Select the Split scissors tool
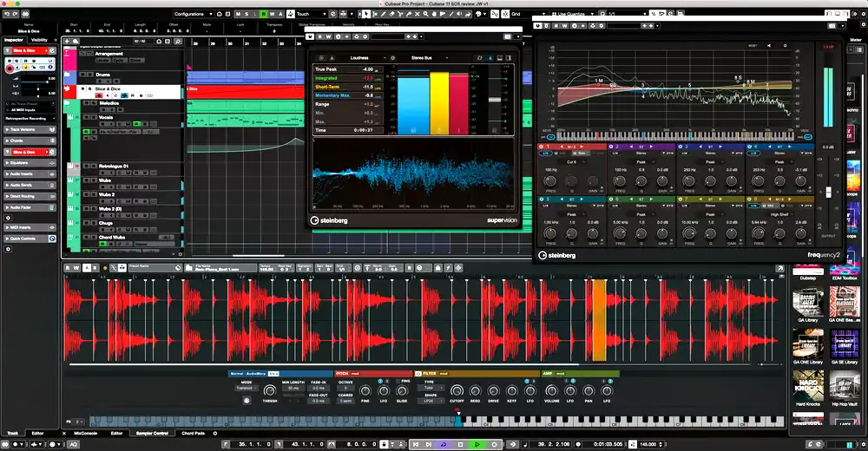The height and width of the screenshot is (451, 868). click(400, 14)
